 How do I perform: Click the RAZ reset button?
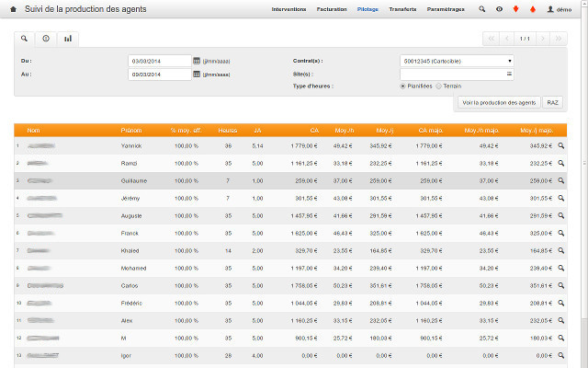(552, 102)
